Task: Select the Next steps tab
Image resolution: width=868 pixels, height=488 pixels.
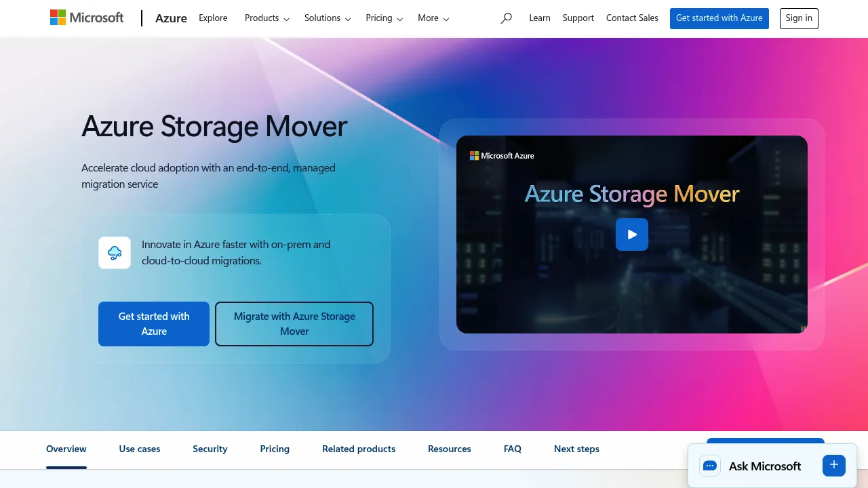Action: [x=576, y=449]
